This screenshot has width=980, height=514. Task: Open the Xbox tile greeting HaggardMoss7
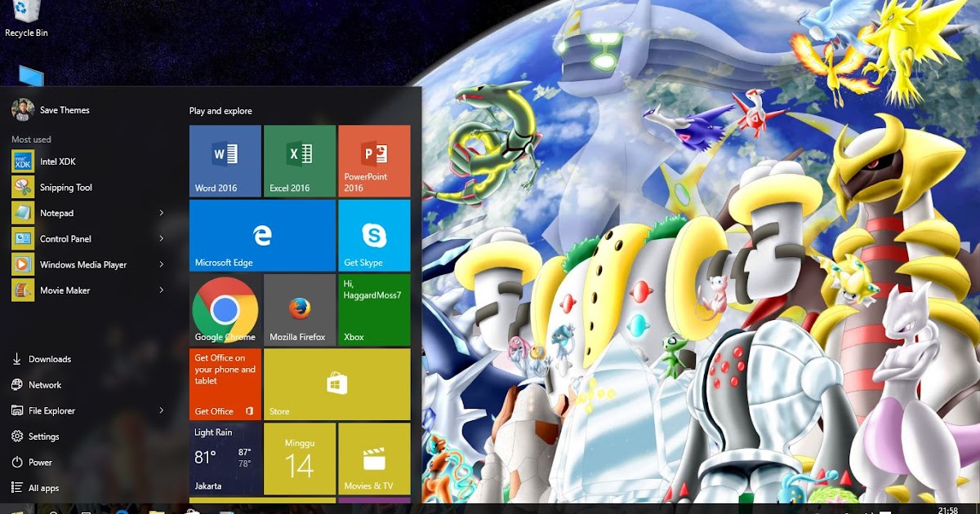tap(374, 310)
